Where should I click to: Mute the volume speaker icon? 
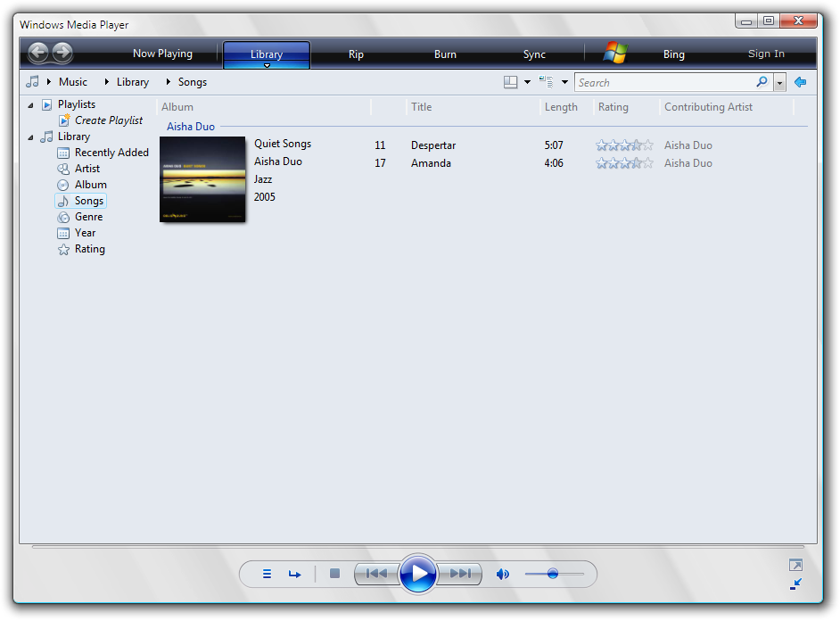tap(503, 575)
